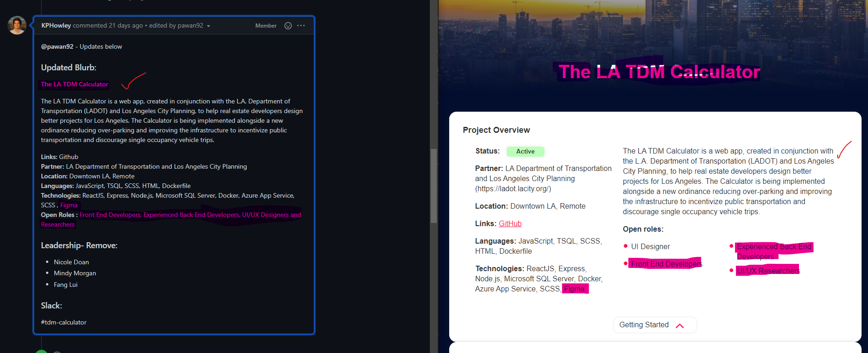Open the comment three-dot options menu
The image size is (868, 353).
(x=301, y=26)
